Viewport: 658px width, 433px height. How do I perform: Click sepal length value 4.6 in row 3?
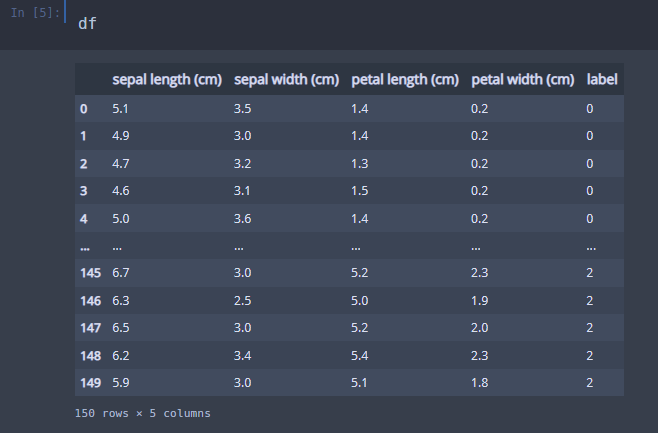(x=120, y=191)
